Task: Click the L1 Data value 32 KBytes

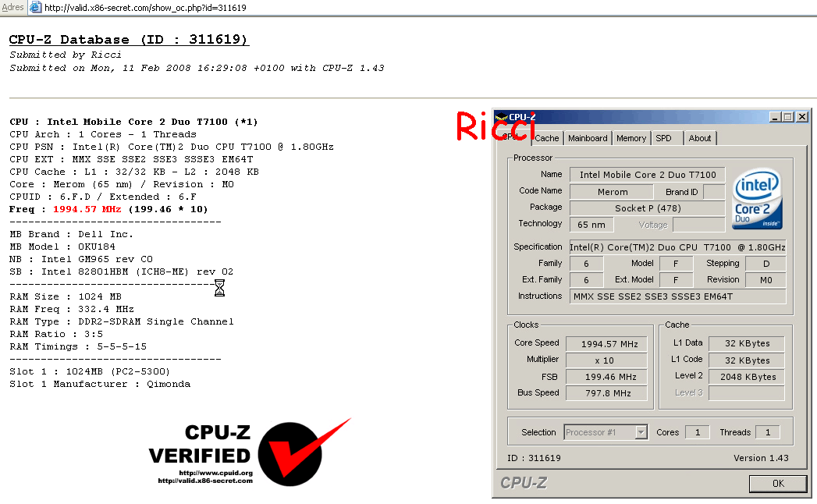Action: click(x=747, y=343)
